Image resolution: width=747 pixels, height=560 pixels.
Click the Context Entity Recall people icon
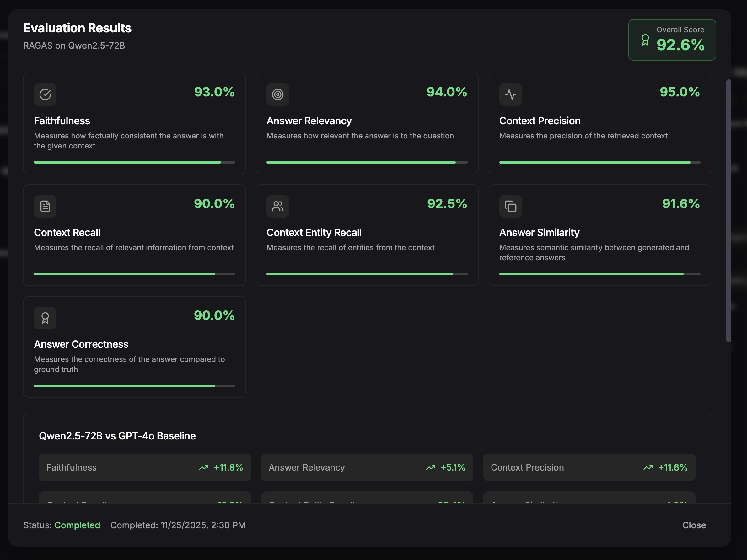point(277,206)
